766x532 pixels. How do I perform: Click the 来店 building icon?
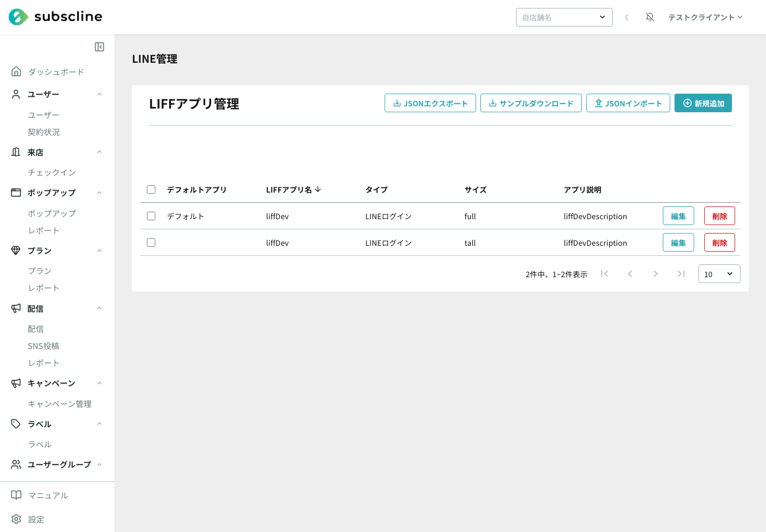16,152
